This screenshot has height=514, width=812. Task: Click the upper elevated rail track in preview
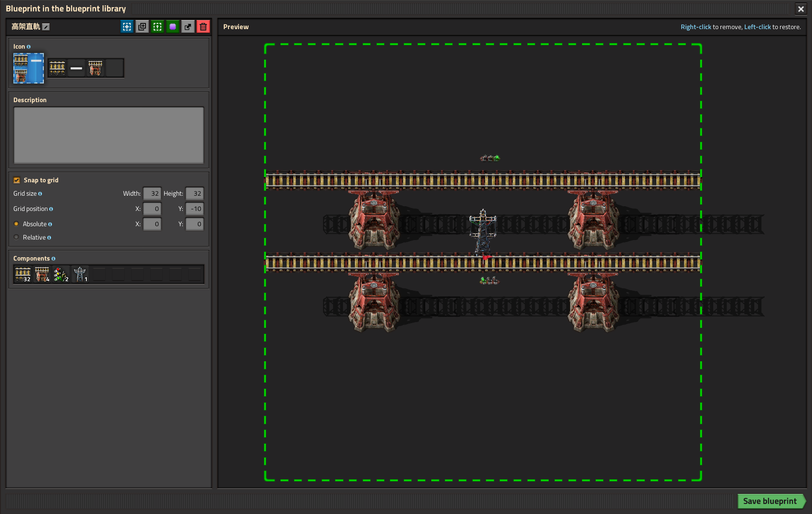483,180
